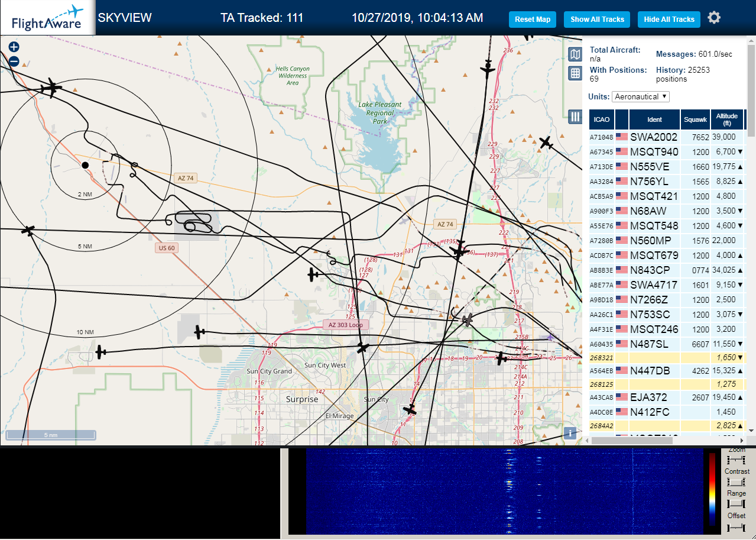This screenshot has height=540, width=756.
Task: Click the Hide All Tracks button
Action: [669, 20]
